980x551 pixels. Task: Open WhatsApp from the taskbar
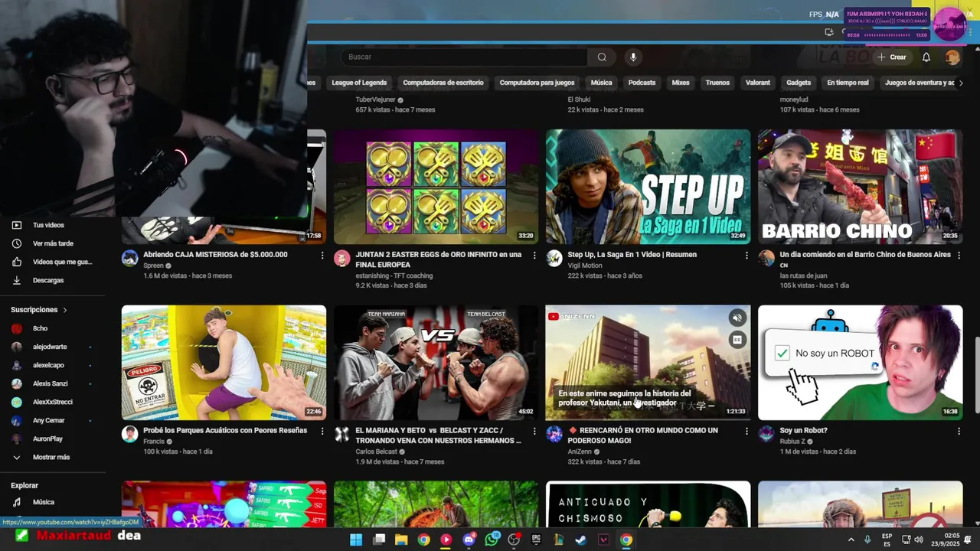tap(492, 540)
